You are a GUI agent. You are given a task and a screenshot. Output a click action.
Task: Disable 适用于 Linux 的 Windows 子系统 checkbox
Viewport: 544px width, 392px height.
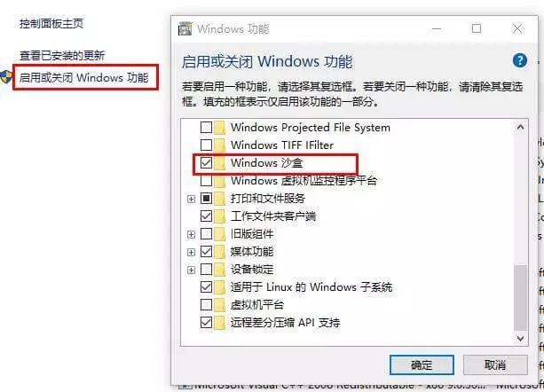pyautogui.click(x=207, y=287)
